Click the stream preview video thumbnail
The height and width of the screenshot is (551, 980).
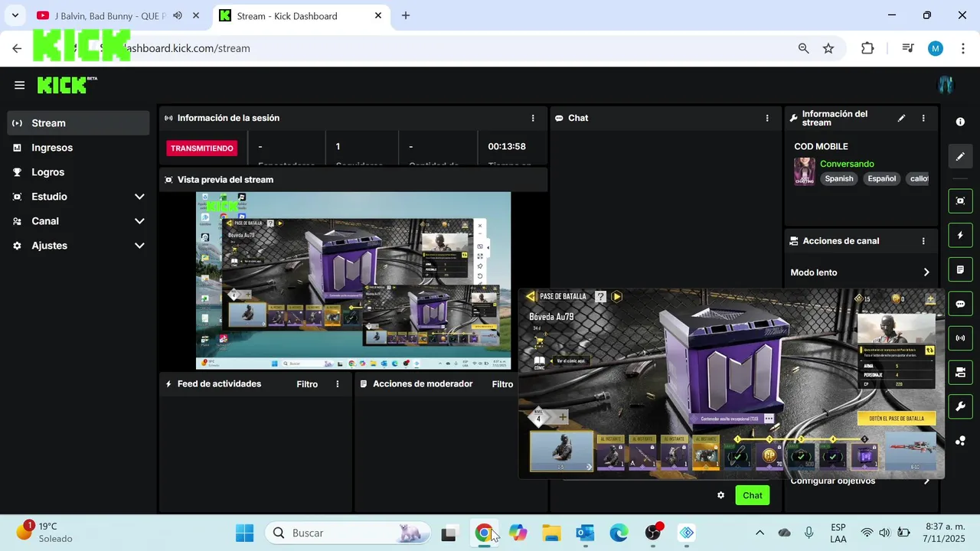point(353,280)
